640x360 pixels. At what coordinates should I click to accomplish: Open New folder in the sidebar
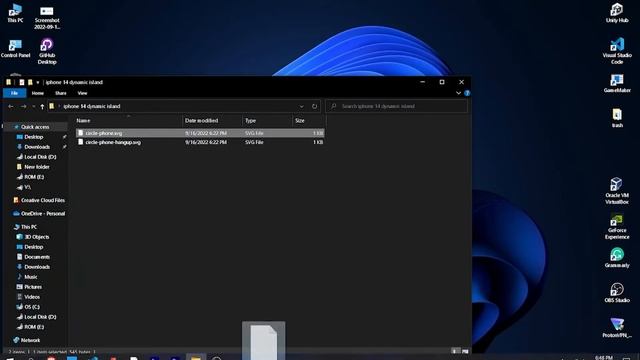click(36, 167)
